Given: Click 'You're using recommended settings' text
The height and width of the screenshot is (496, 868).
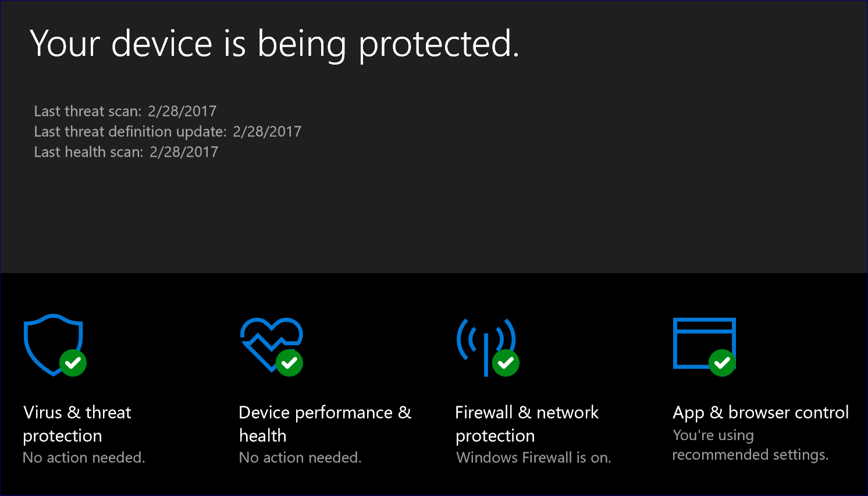Looking at the screenshot, I should click(x=750, y=445).
